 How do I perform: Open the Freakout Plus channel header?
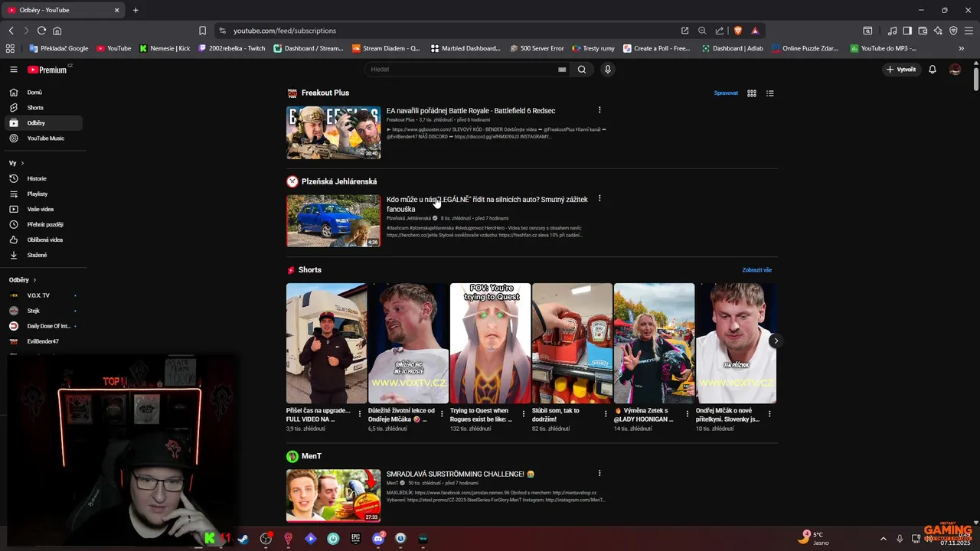pos(318,93)
